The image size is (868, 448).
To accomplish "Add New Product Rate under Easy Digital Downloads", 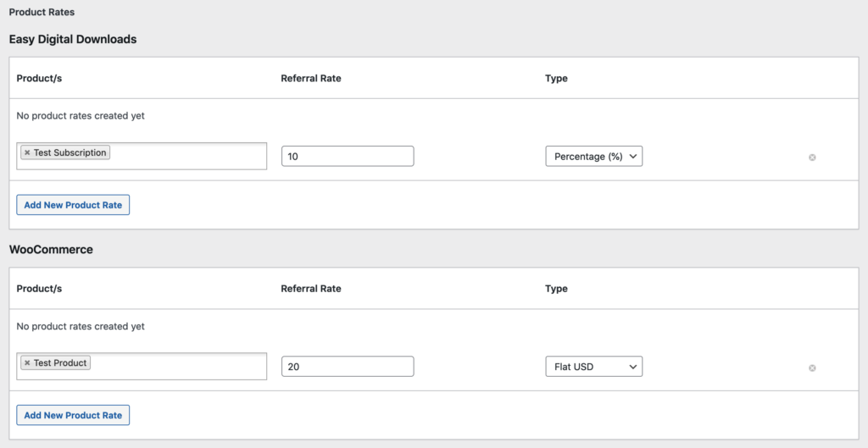I will [x=73, y=205].
